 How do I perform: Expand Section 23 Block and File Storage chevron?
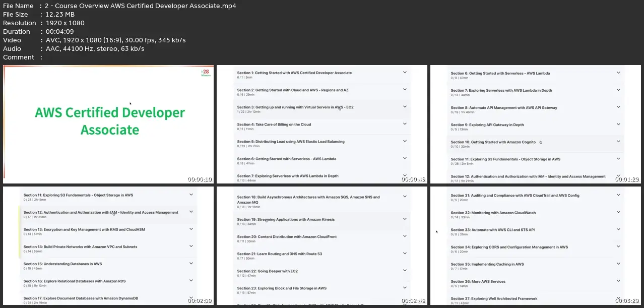[x=405, y=288]
